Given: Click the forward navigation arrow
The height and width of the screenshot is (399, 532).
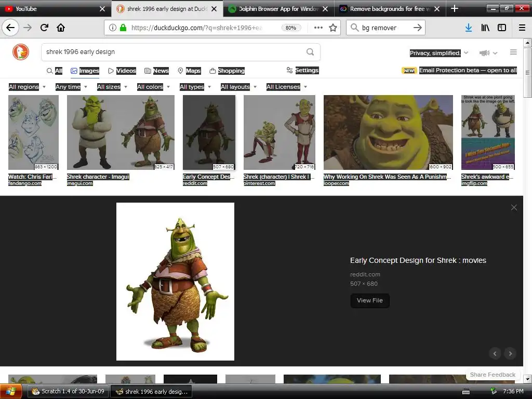Looking at the screenshot, I should tap(28, 28).
